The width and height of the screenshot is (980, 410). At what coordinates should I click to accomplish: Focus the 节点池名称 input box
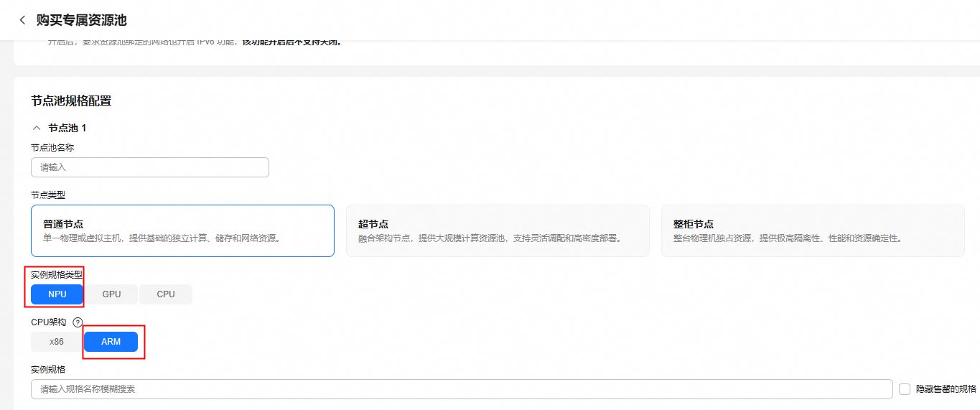[150, 167]
